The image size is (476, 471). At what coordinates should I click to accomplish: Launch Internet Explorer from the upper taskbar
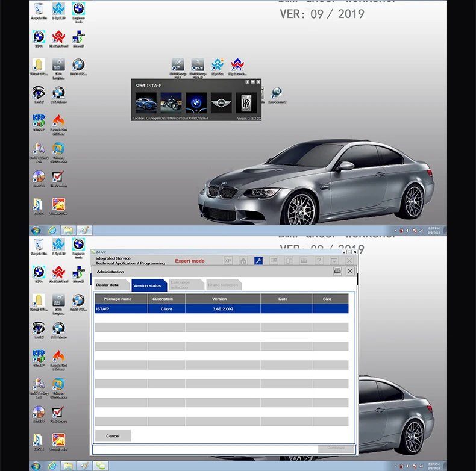(52, 230)
